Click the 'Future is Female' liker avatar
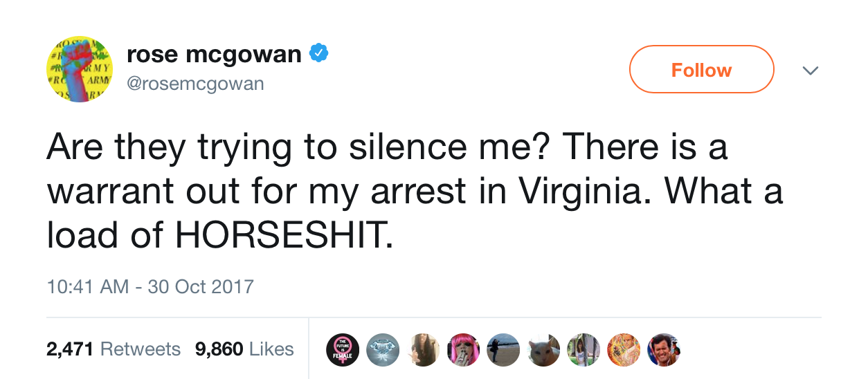The width and height of the screenshot is (868, 379). (x=343, y=349)
